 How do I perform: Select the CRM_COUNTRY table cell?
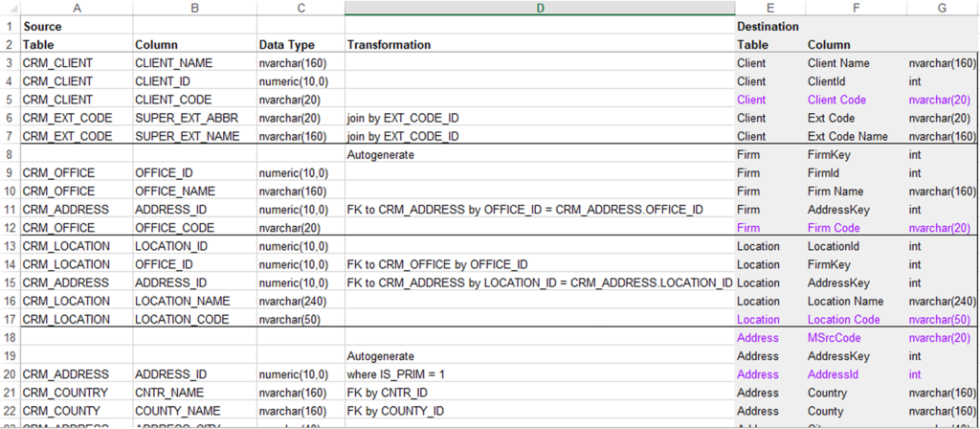coord(77,393)
